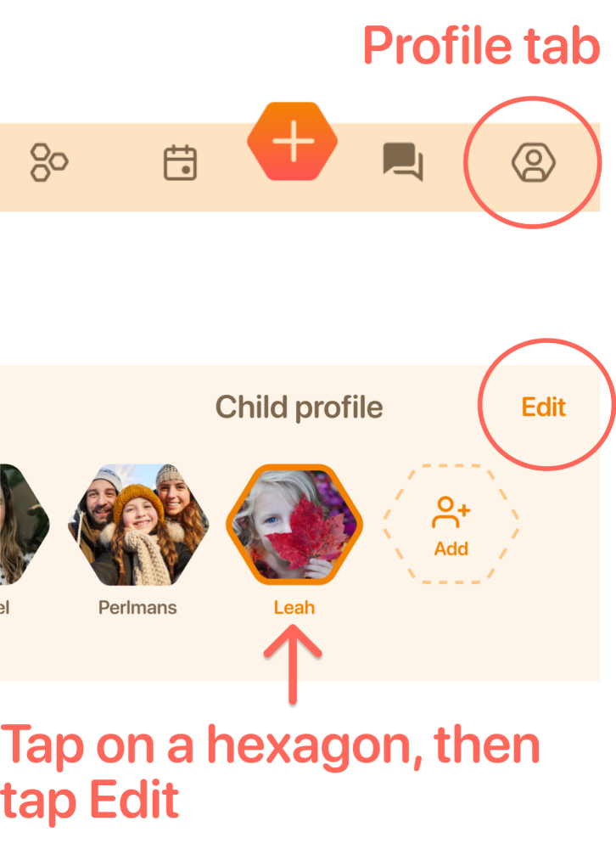Open the chat messages tab
616x849 pixels.
click(x=403, y=161)
